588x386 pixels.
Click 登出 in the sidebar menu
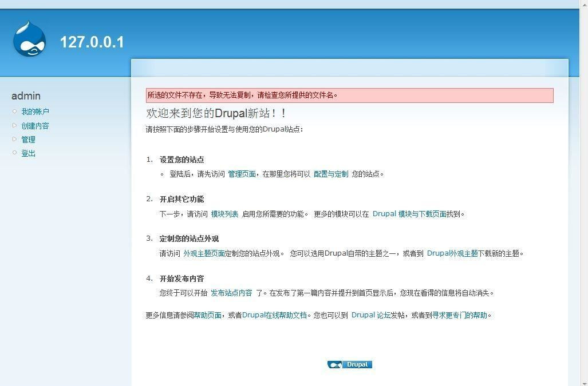click(x=28, y=153)
